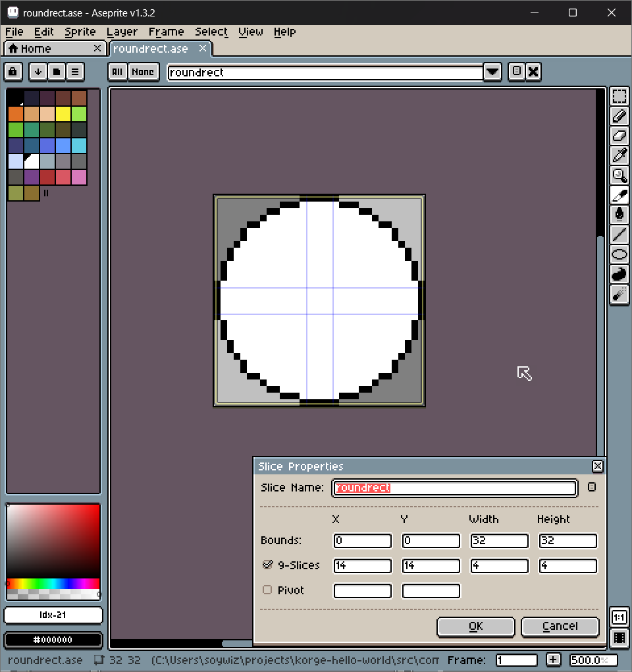Click the palette edit lock icon

[x=13, y=72]
